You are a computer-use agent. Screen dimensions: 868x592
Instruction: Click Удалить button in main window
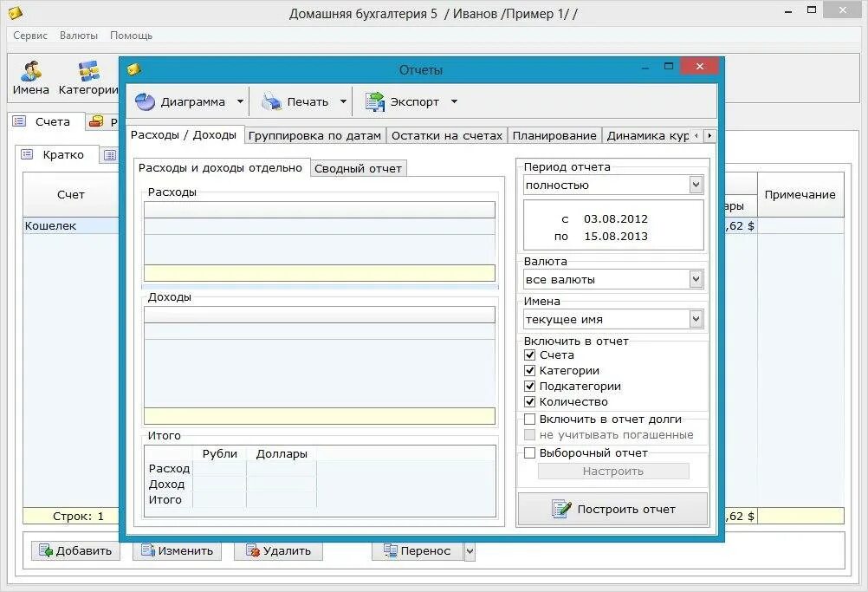[278, 551]
